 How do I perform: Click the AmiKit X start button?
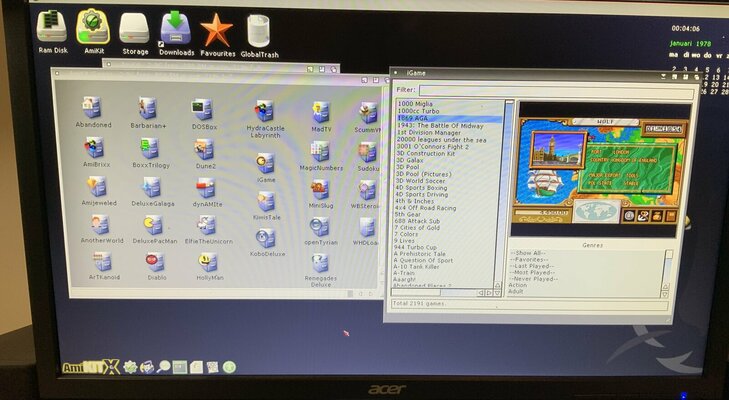coord(90,367)
